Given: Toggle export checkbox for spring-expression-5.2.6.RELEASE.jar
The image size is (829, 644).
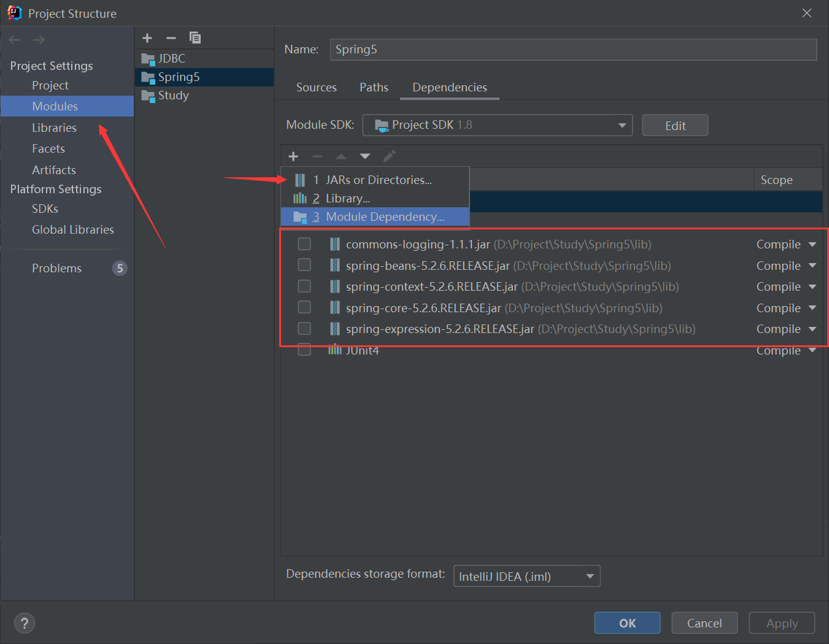Looking at the screenshot, I should 304,329.
